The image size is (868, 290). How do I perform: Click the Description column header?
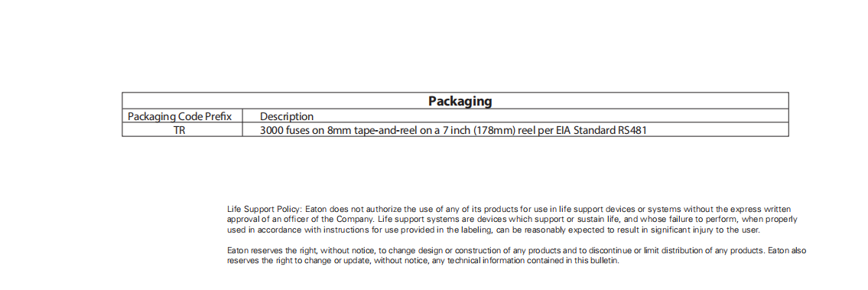tap(287, 117)
